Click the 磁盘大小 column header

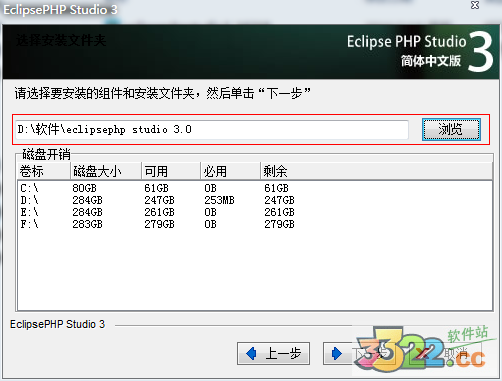106,171
